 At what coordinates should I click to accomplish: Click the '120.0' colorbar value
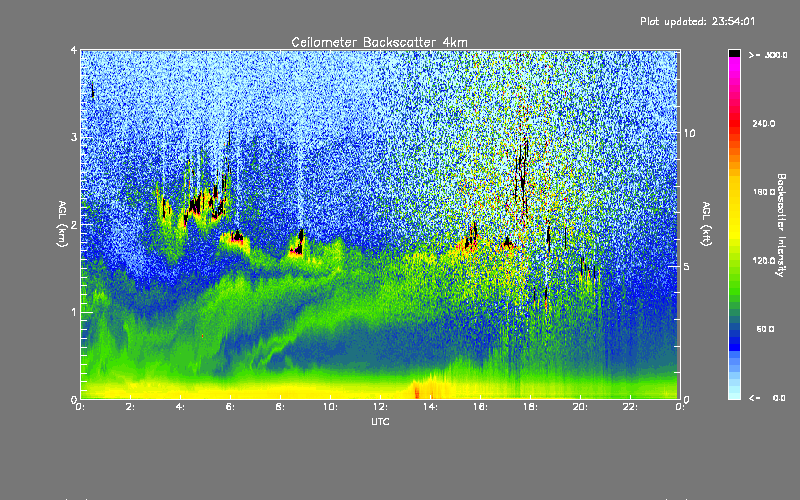point(764,261)
